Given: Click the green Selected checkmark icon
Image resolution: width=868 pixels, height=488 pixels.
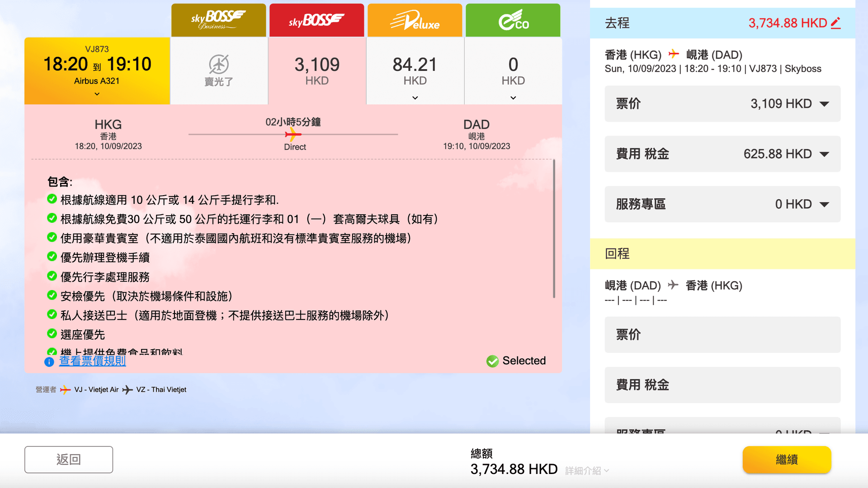Looking at the screenshot, I should pos(492,361).
